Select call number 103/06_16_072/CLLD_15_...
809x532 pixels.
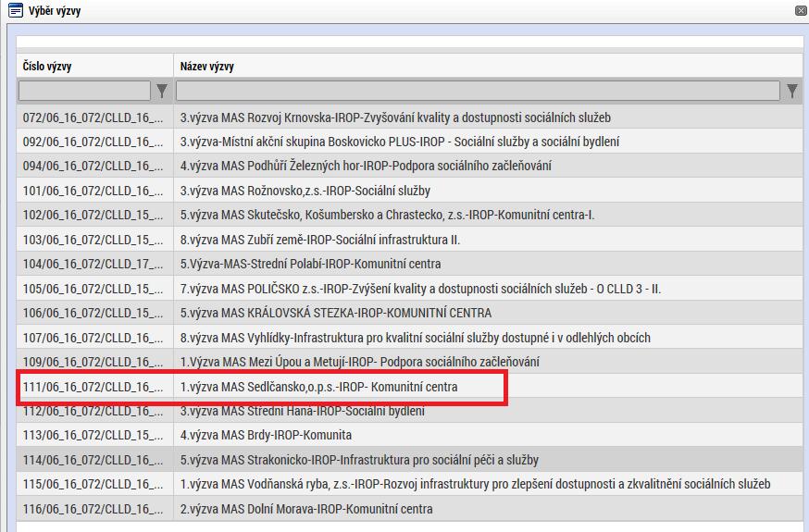click(93, 240)
